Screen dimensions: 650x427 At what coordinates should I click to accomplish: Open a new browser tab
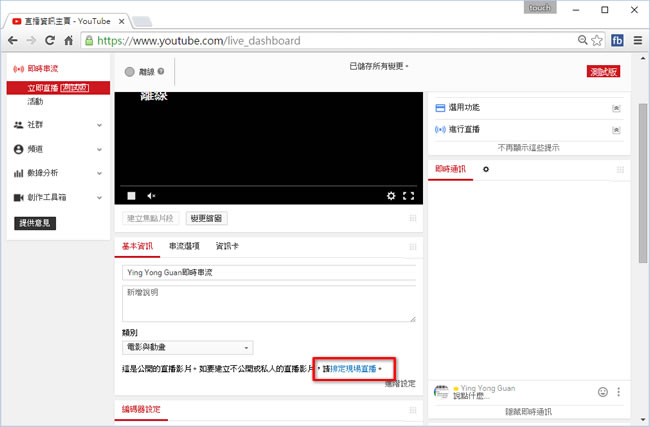point(141,21)
